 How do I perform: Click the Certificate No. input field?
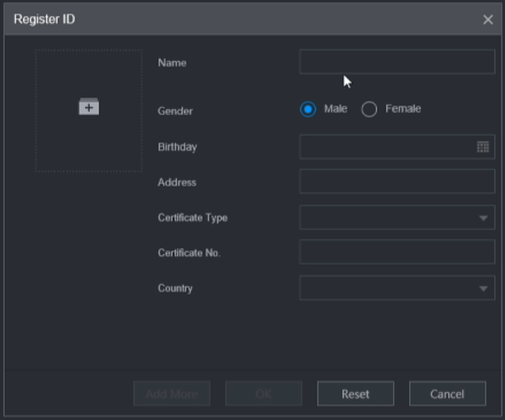(x=396, y=252)
